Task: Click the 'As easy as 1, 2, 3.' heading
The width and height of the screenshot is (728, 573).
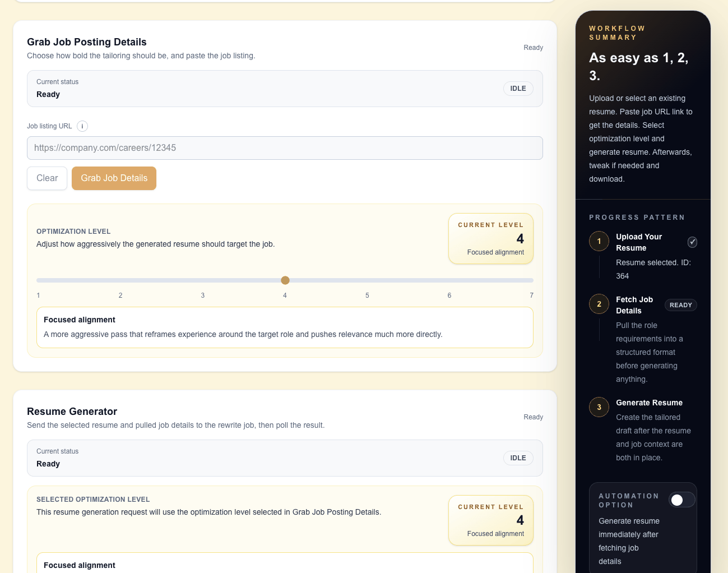Action: (x=639, y=67)
